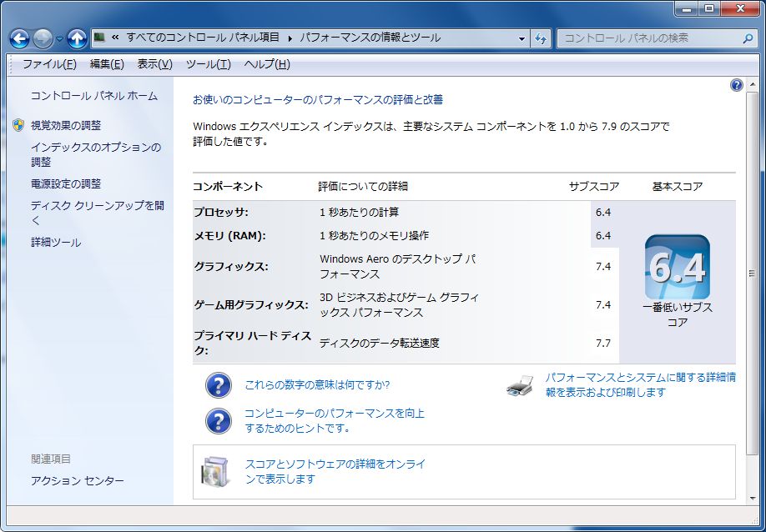
Task: Click the vertical scrollbar thumb
Action: 752,274
